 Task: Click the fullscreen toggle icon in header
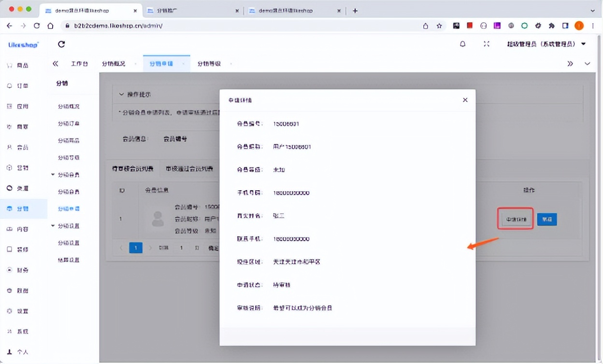point(486,43)
